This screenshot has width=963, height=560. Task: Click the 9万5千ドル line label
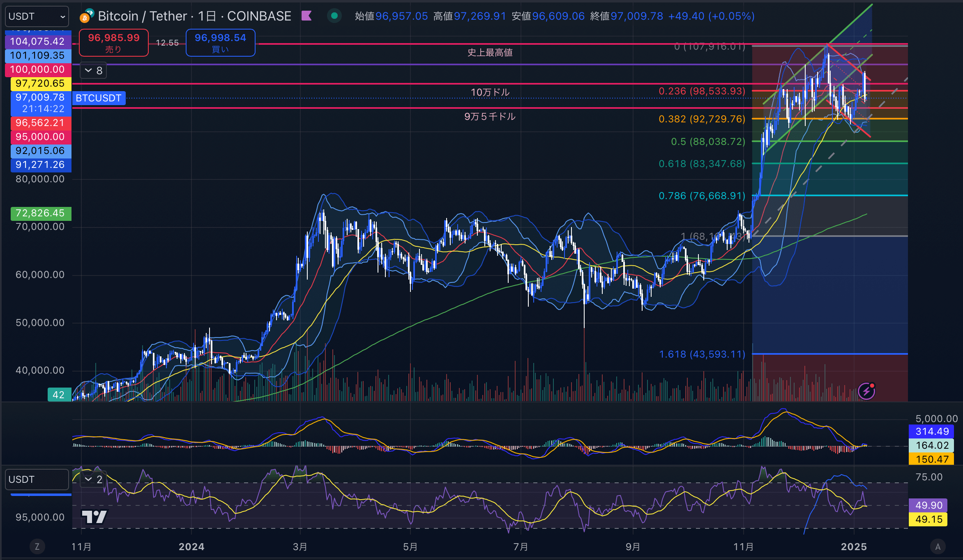click(x=490, y=117)
